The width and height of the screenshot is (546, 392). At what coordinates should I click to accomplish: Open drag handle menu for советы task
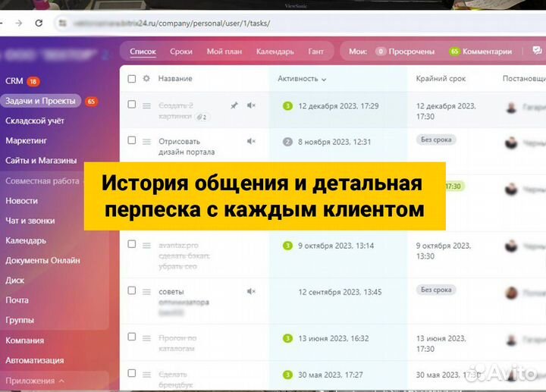pyautogui.click(x=146, y=292)
